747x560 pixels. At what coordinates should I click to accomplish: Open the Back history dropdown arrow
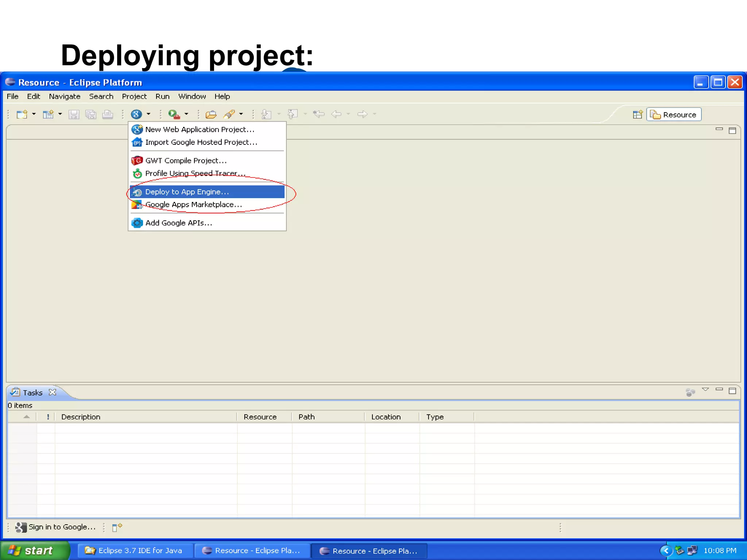click(x=348, y=114)
